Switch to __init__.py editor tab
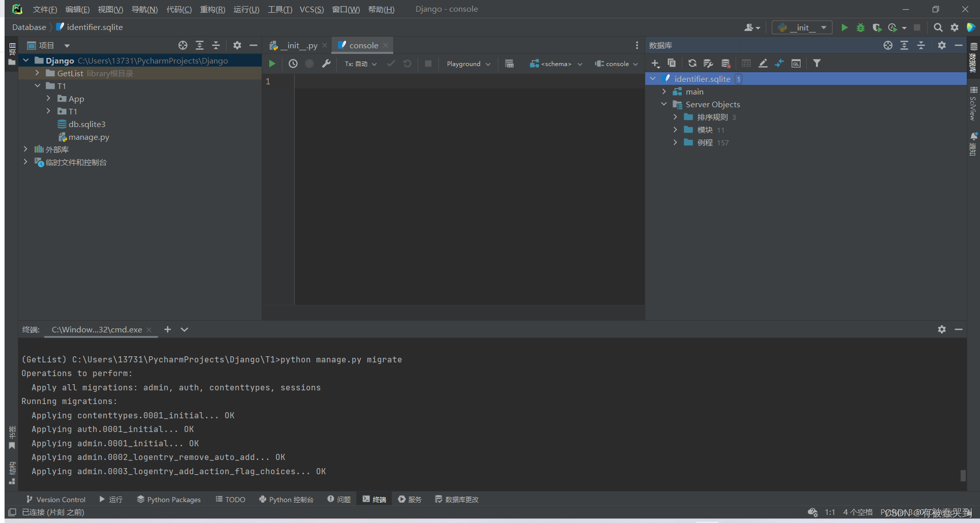The height and width of the screenshot is (523, 980). coord(298,45)
